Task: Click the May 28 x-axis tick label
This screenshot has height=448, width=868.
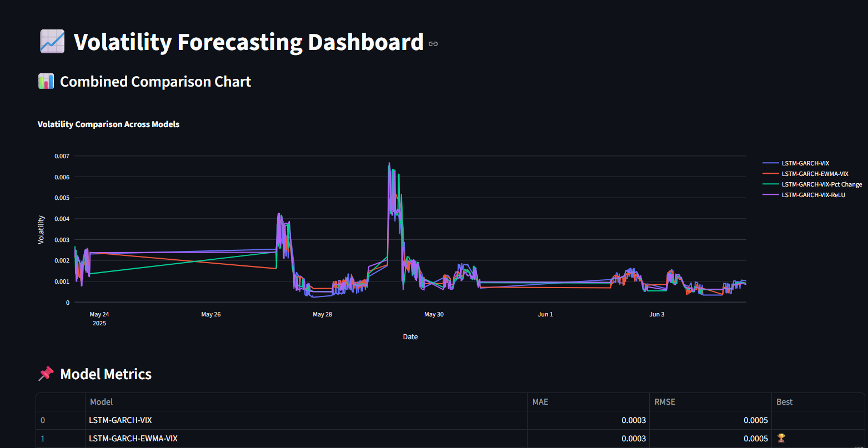Action: click(x=323, y=314)
